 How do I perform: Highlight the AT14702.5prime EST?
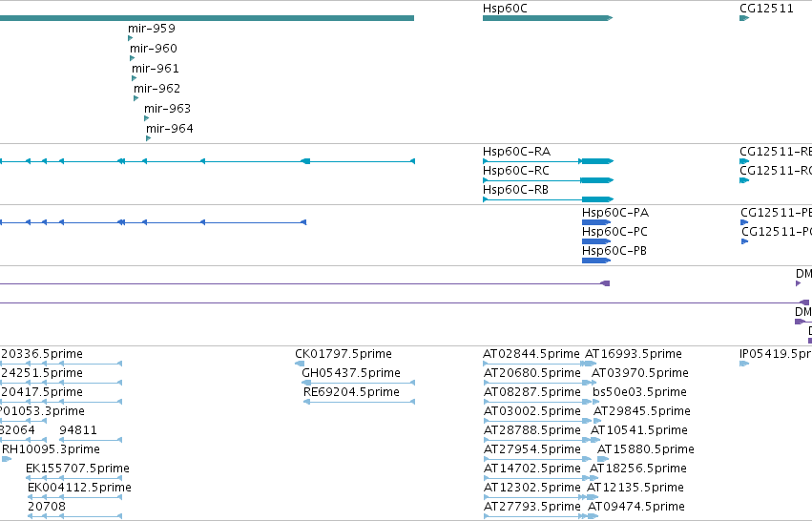[x=535, y=478]
